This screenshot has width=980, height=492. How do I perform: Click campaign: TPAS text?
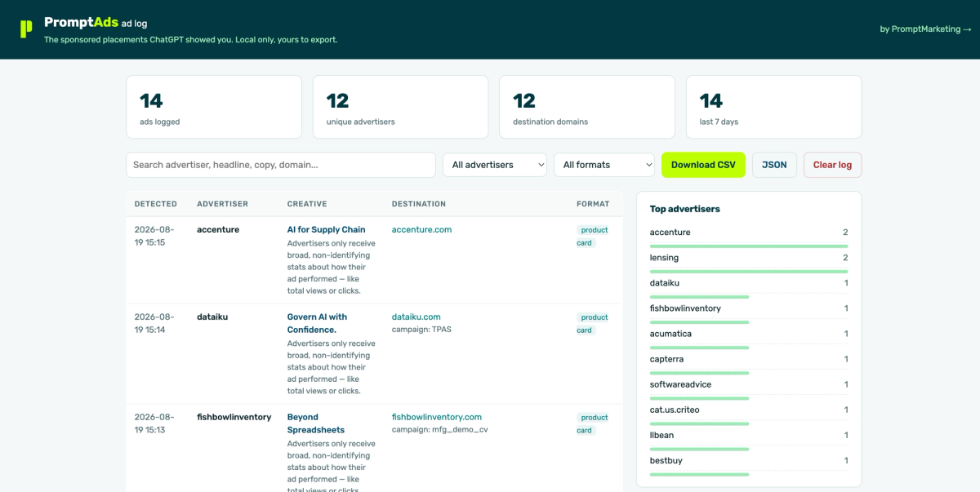(x=421, y=330)
